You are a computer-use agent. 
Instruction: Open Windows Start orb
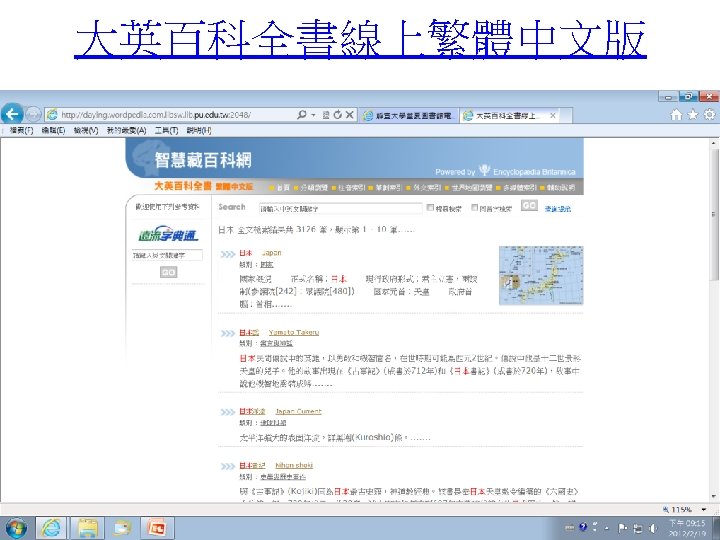click(x=16, y=528)
